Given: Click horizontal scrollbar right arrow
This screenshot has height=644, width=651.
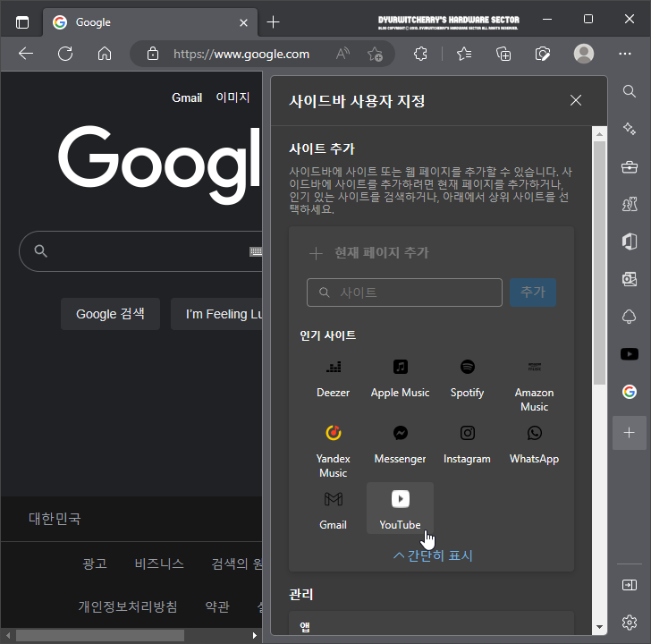Looking at the screenshot, I should (x=255, y=635).
